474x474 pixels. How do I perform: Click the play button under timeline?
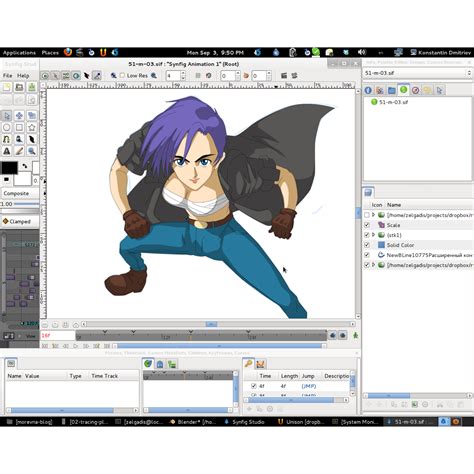click(x=76, y=346)
